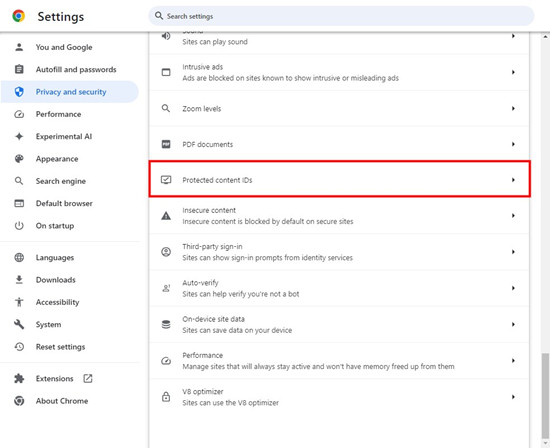Expand the On-device site data arrow
This screenshot has width=550, height=448.
(513, 325)
